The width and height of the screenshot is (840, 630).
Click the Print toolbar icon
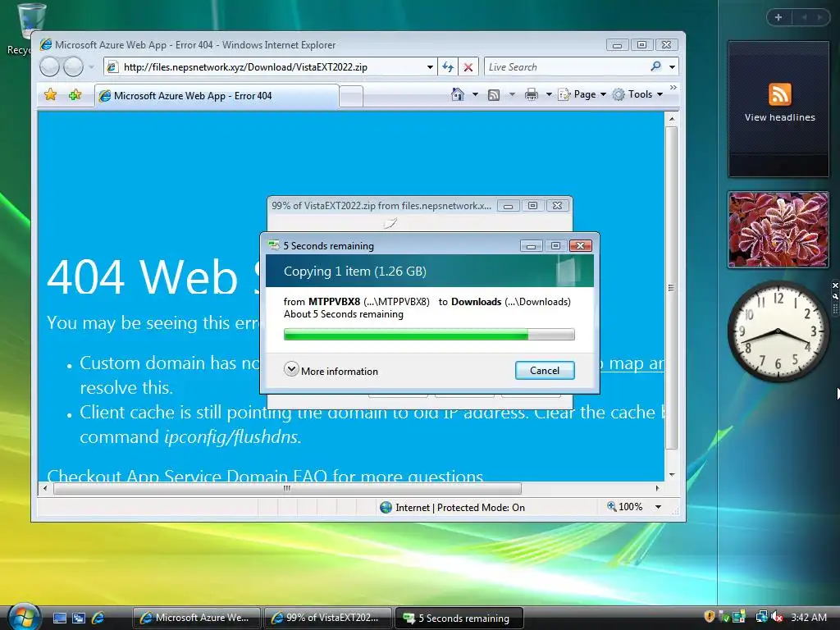point(532,95)
